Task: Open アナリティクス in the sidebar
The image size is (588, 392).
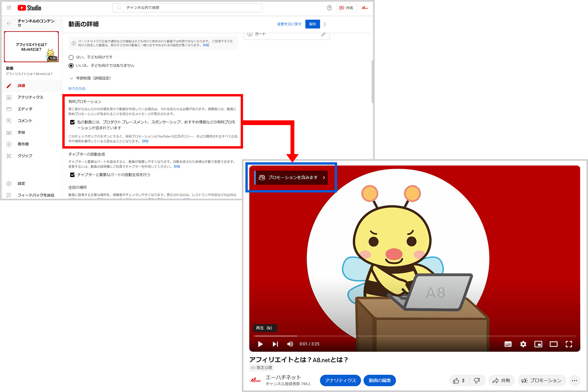Action: tap(30, 97)
